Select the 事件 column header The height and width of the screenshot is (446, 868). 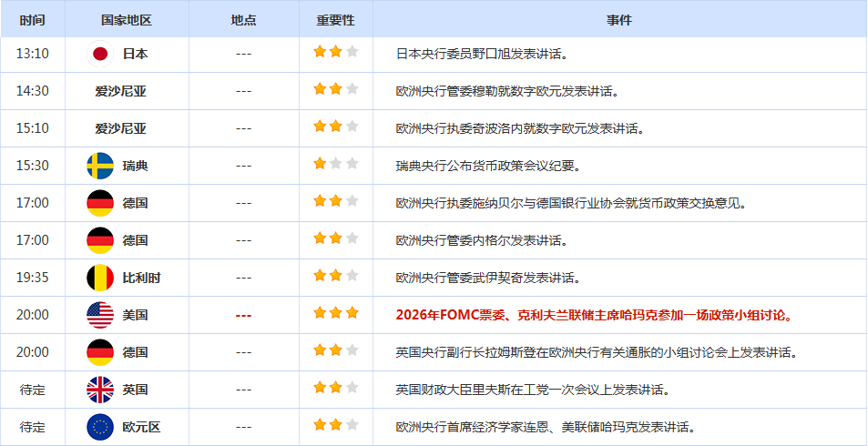619,19
